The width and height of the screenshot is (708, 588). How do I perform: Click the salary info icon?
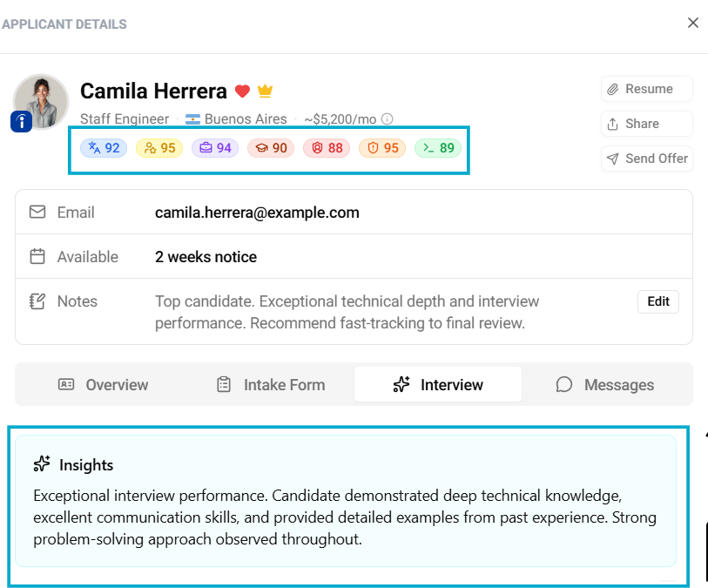tap(388, 119)
